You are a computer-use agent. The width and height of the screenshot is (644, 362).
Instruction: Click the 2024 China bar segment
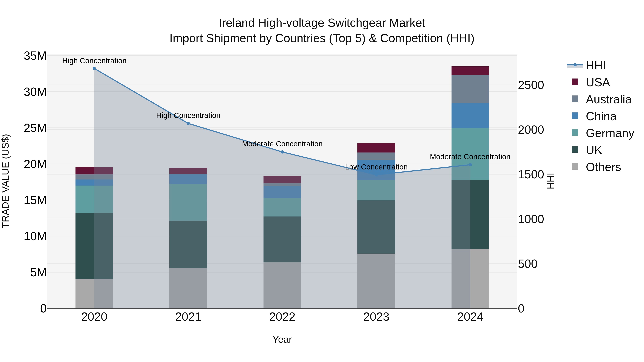tap(470, 116)
